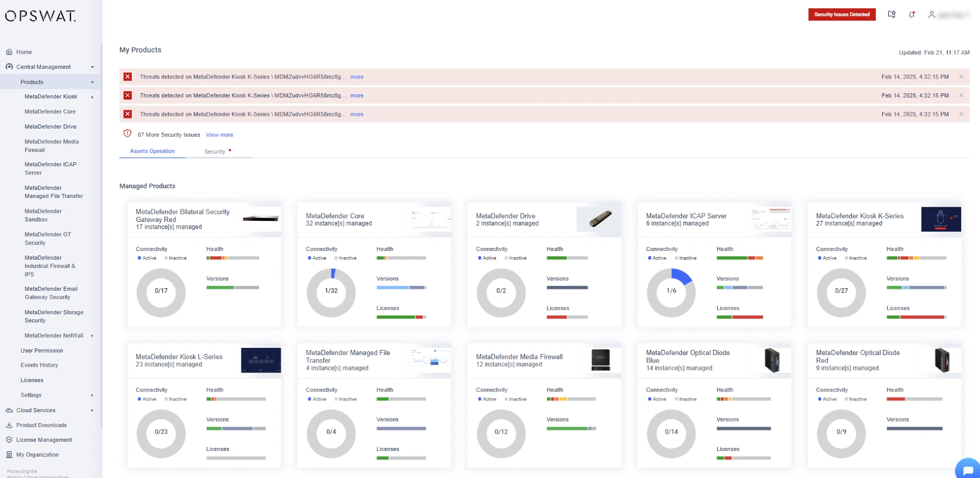Open the MetaDefender Drive product thumbnail
The height and width of the screenshot is (478, 980).
click(599, 219)
